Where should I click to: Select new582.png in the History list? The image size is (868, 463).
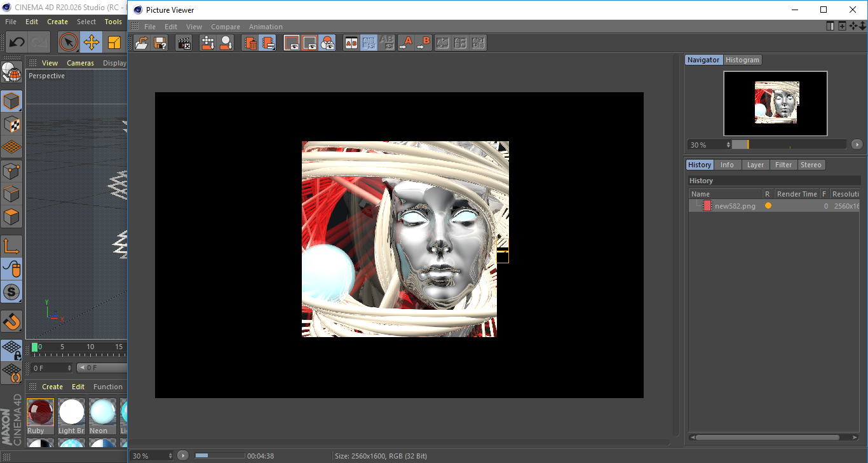pyautogui.click(x=735, y=206)
